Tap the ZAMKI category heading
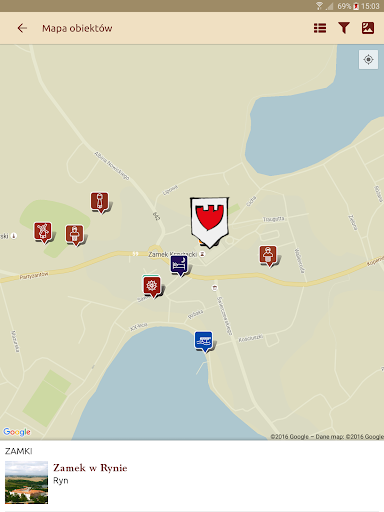This screenshot has width=384, height=512. click(19, 451)
